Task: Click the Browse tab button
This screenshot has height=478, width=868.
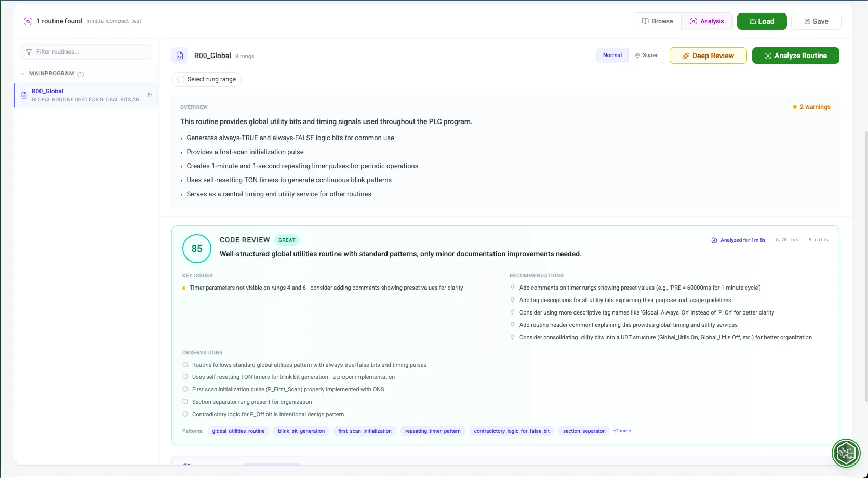Action: pyautogui.click(x=657, y=21)
